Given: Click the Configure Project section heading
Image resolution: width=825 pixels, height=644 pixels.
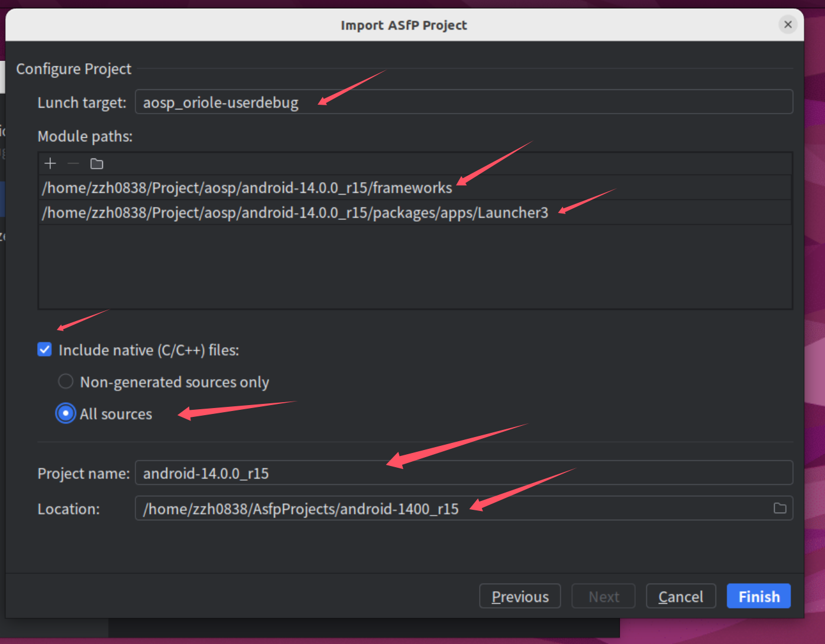Looking at the screenshot, I should pos(74,69).
